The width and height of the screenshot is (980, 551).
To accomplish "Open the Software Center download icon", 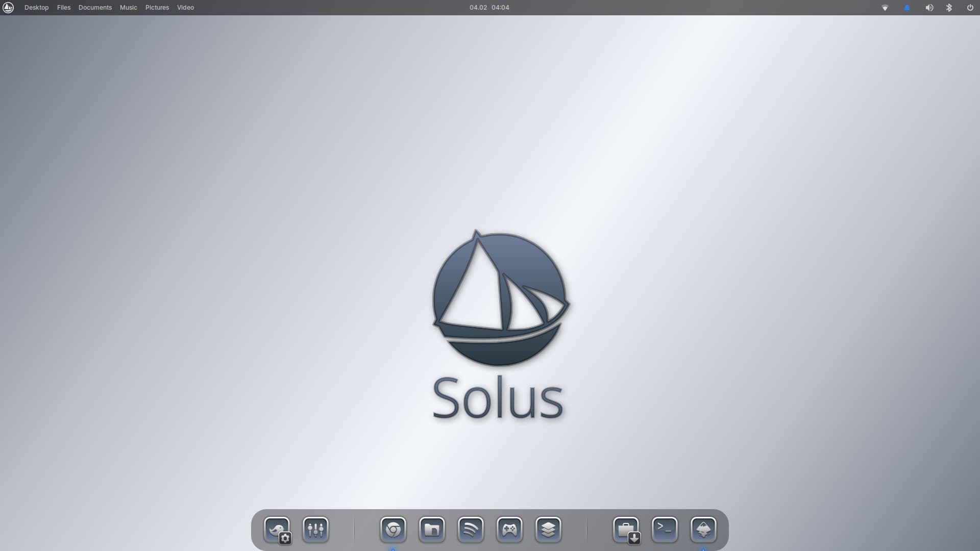I will [626, 530].
